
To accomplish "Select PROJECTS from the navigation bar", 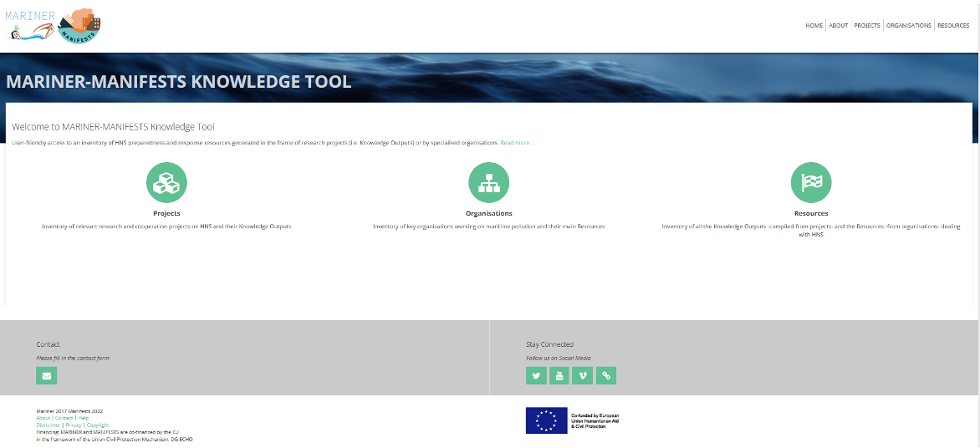I will [x=867, y=26].
